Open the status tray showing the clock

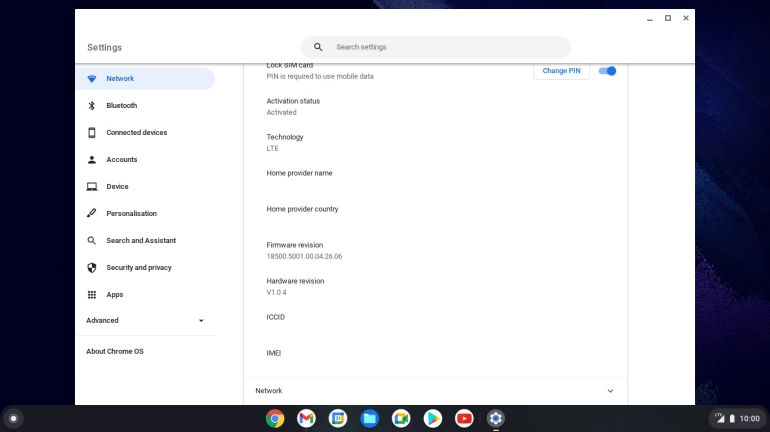tap(738, 418)
